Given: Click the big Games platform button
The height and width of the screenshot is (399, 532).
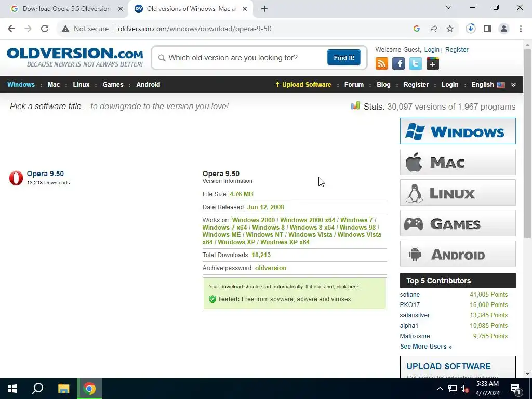Looking at the screenshot, I should pos(458,223).
